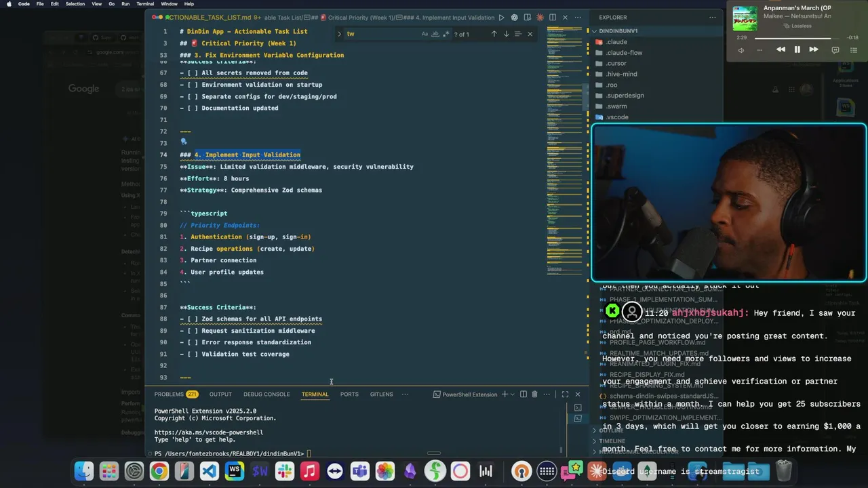Show more panel tabs ellipsis

(405, 394)
